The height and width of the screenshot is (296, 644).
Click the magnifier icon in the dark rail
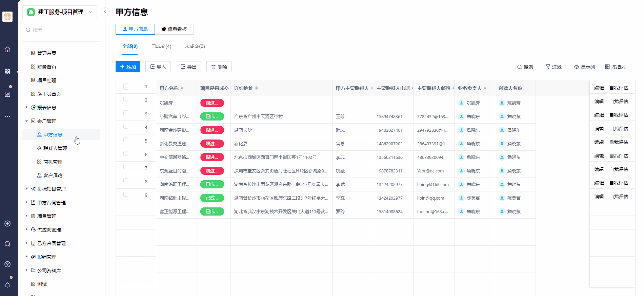pyautogui.click(x=7, y=244)
